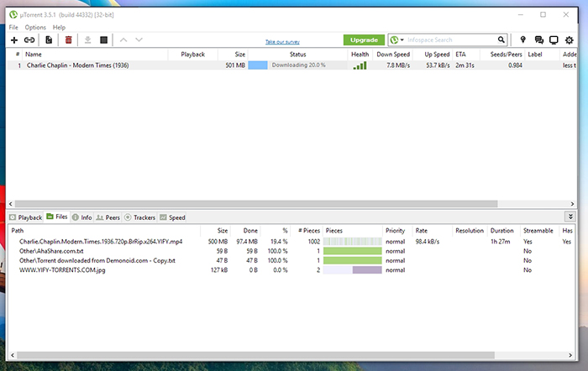Screen dimensions: 588x371
Task: Sort by Down Speed column header
Action: 393,55
